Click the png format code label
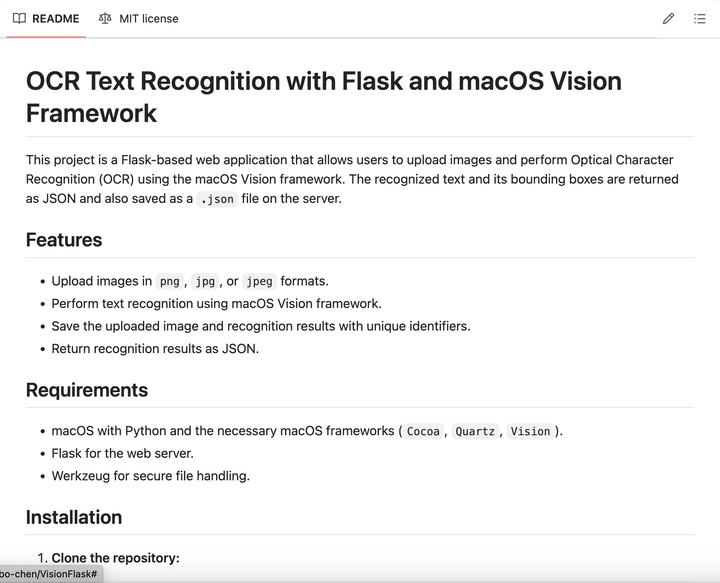720x583 pixels. 169,281
